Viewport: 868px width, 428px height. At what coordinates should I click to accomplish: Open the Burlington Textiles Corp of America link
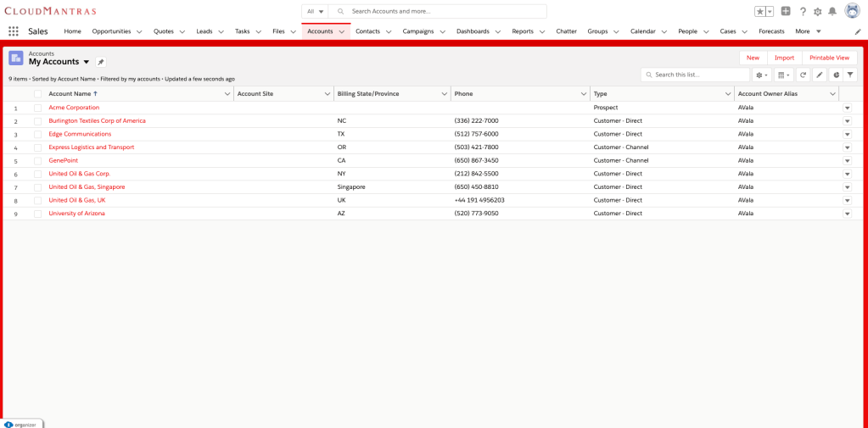pos(97,121)
